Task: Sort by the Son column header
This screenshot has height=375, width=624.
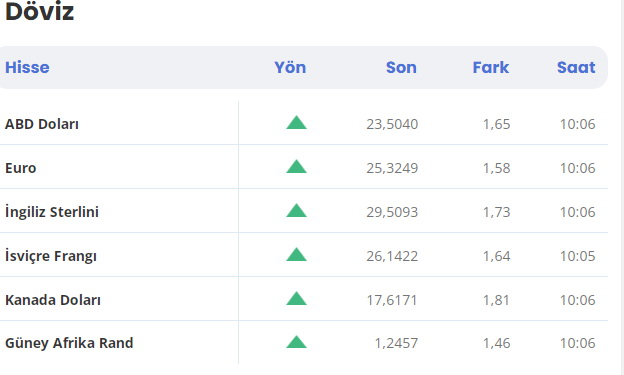Action: click(401, 67)
